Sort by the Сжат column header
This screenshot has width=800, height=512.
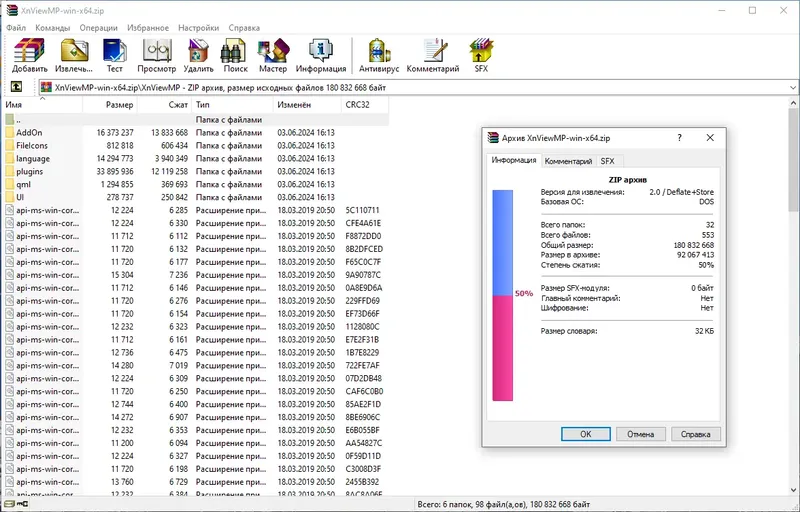[164, 105]
